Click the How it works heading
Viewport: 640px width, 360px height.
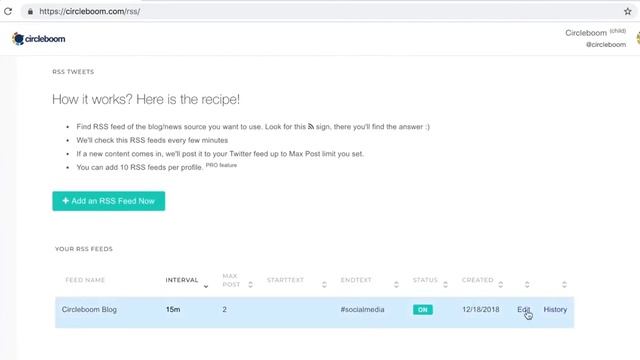(146, 99)
